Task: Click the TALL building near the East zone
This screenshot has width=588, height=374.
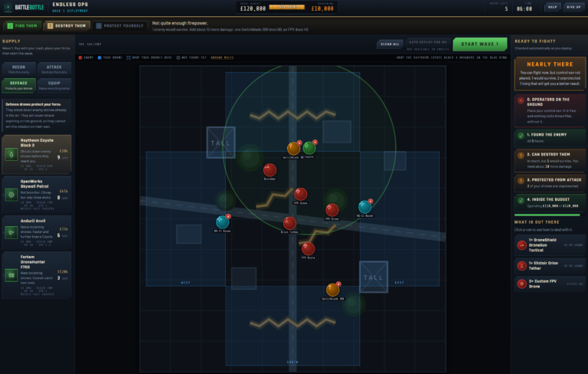Action: click(374, 277)
